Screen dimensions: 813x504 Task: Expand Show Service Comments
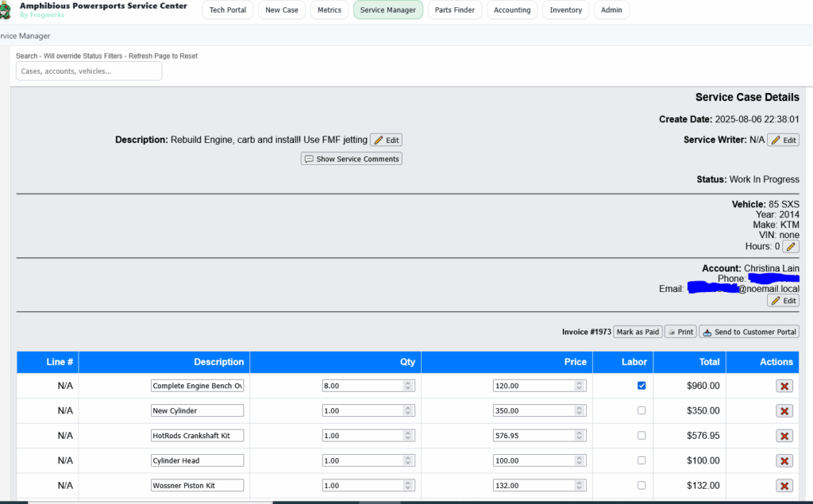click(351, 159)
